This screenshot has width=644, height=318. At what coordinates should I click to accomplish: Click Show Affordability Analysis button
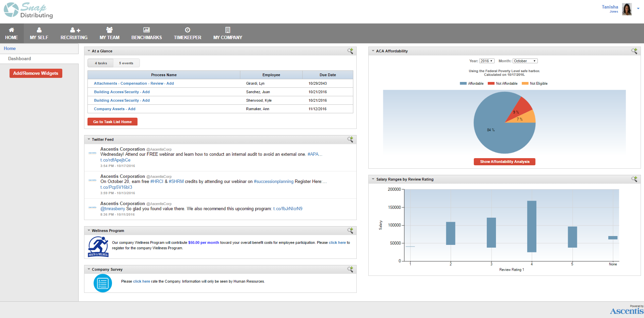click(504, 162)
